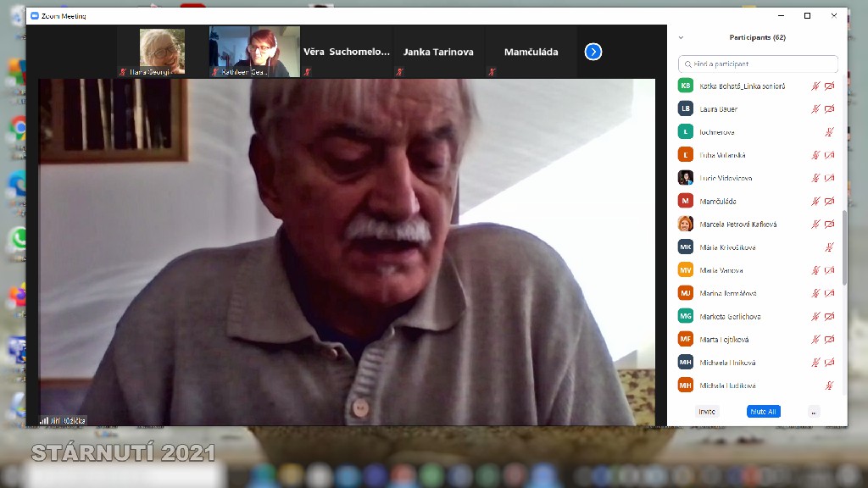Show next video thumbnails with blue arrow
868x488 pixels.
point(593,52)
